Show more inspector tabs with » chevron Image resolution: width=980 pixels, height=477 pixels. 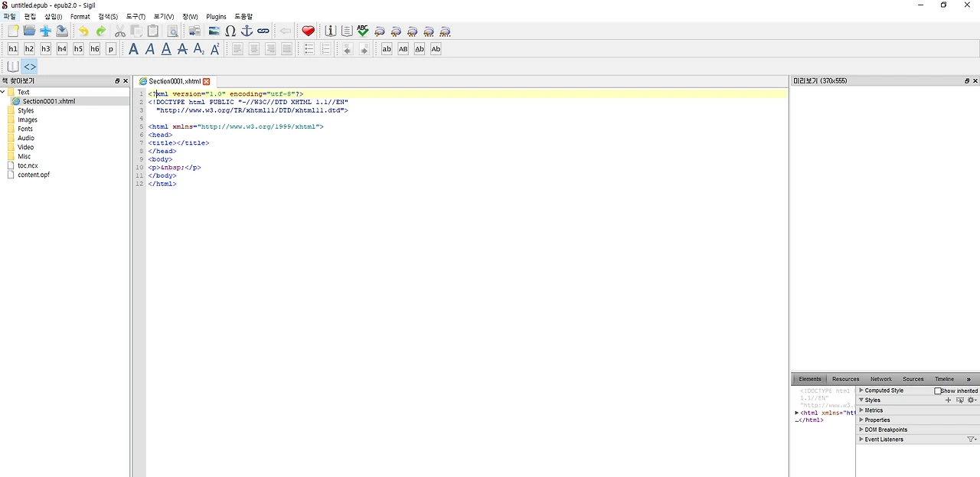click(969, 379)
